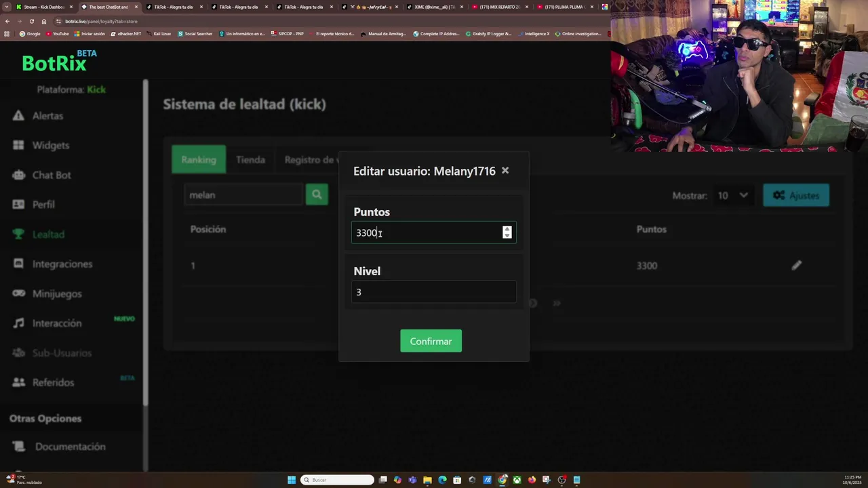Switch to Stream - Kick Dashboard browser tab
868x488 pixels.
coord(44,7)
